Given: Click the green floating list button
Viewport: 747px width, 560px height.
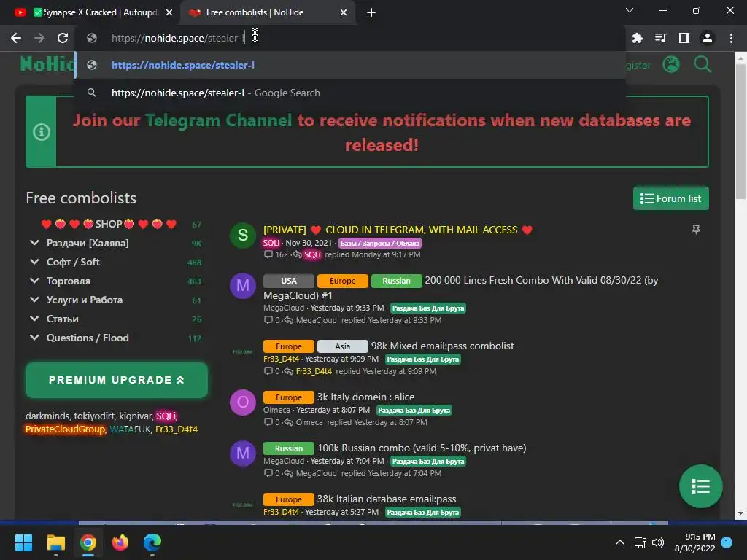Looking at the screenshot, I should coord(701,486).
